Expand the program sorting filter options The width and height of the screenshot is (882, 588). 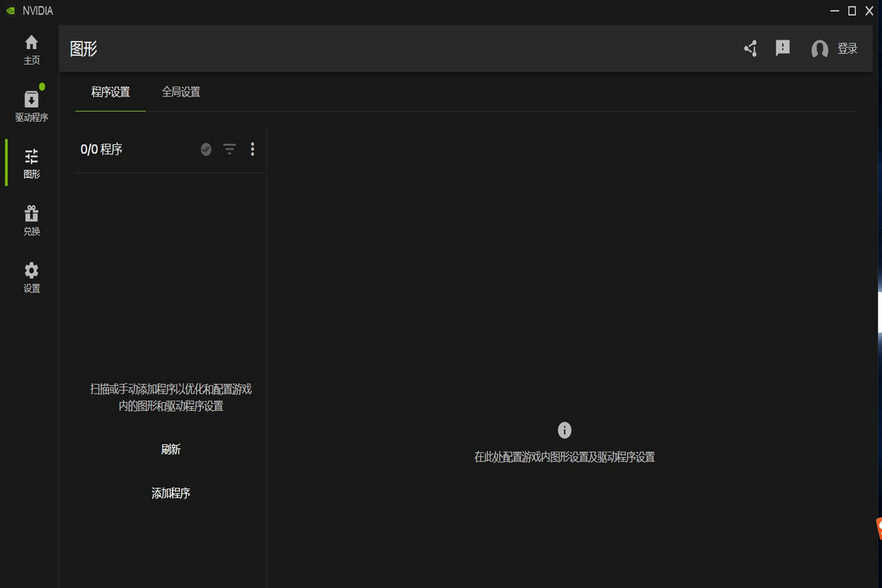pyautogui.click(x=229, y=149)
